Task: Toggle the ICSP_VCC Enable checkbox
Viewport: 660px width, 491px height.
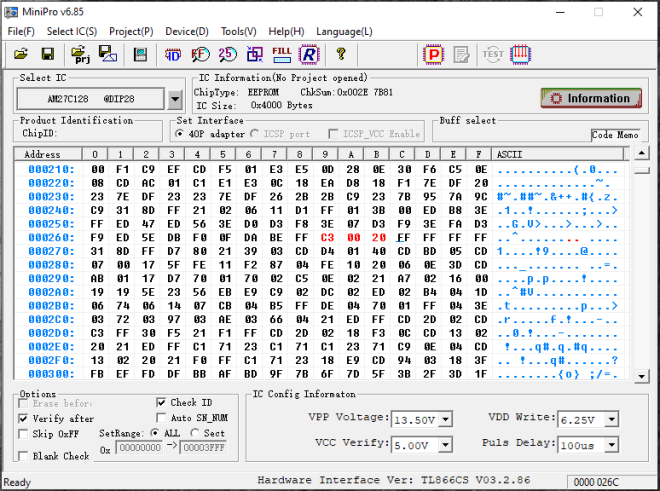Action: 333,134
